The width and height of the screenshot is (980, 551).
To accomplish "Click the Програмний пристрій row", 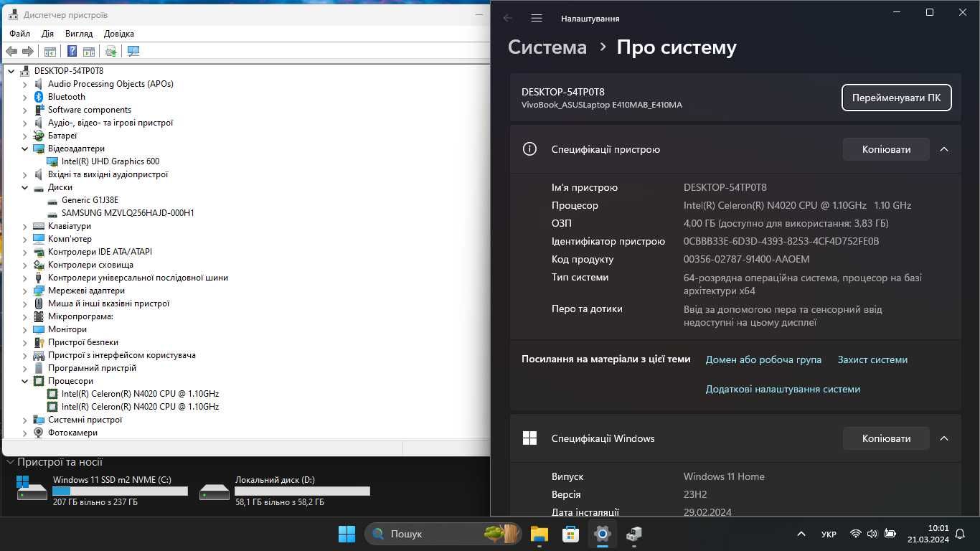I will [x=92, y=368].
